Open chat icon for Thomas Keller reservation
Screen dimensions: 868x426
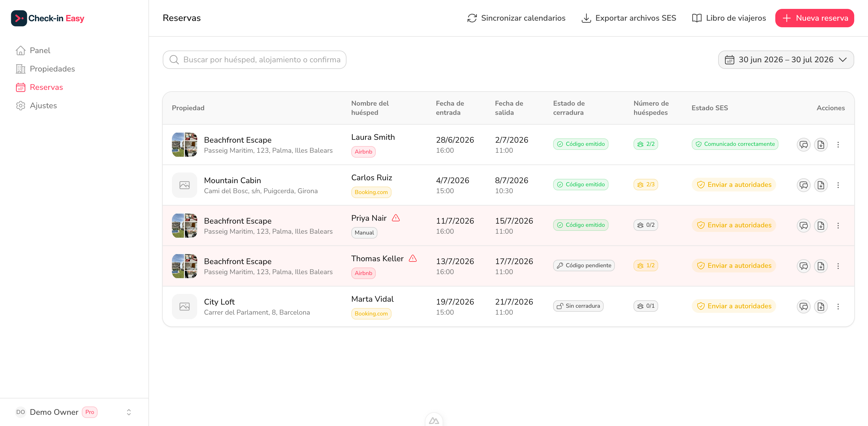804,266
